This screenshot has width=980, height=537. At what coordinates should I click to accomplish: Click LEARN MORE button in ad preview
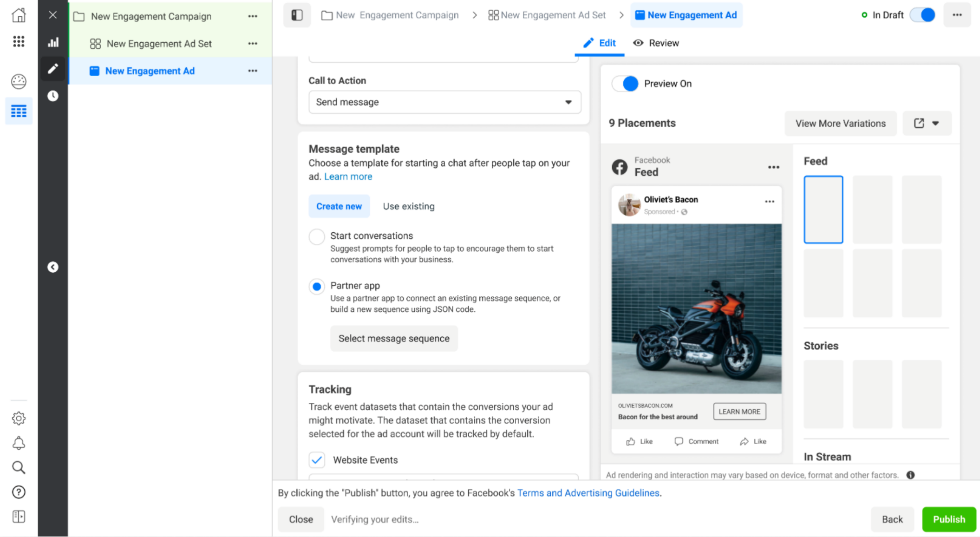(739, 412)
